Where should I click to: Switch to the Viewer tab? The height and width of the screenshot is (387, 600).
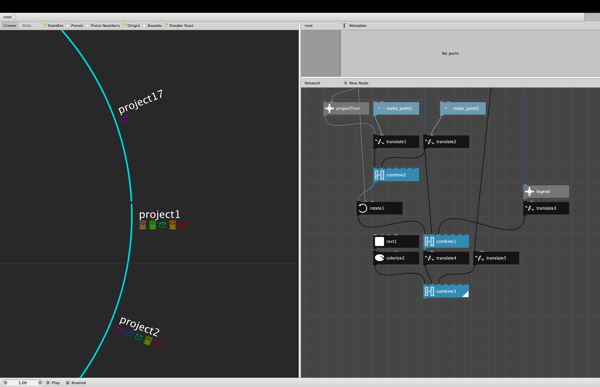pos(10,26)
